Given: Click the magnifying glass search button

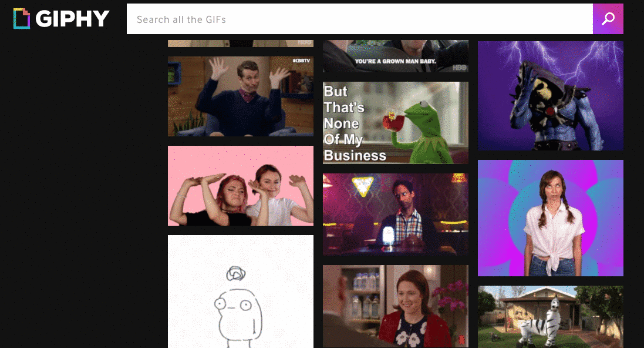Looking at the screenshot, I should pos(608,19).
